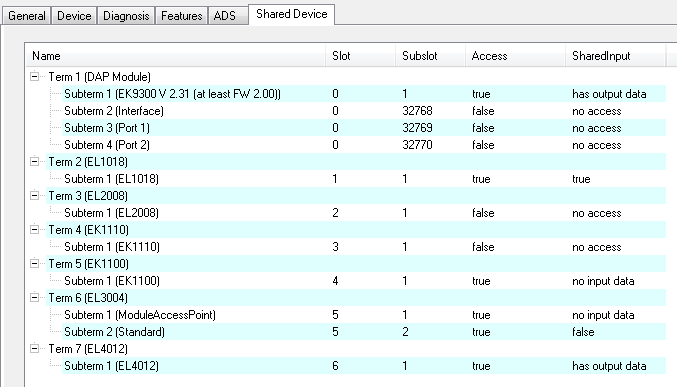The width and height of the screenshot is (677, 387).
Task: Select Subterm 1 (EK9300 V 2.31) row
Action: (364, 94)
